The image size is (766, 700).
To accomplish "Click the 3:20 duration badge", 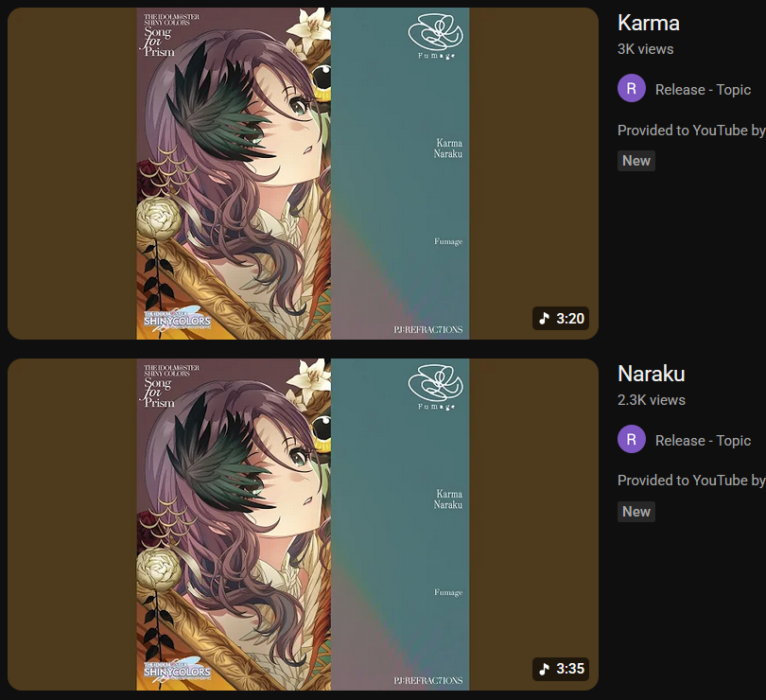I will pyautogui.click(x=561, y=318).
